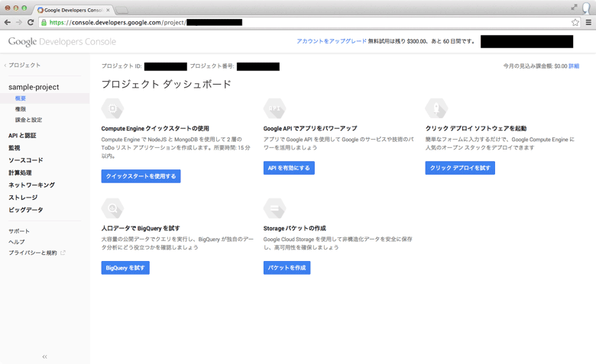Click the Compute Engine クイックスタートの使用 heading
The width and height of the screenshot is (596, 364).
tap(155, 129)
